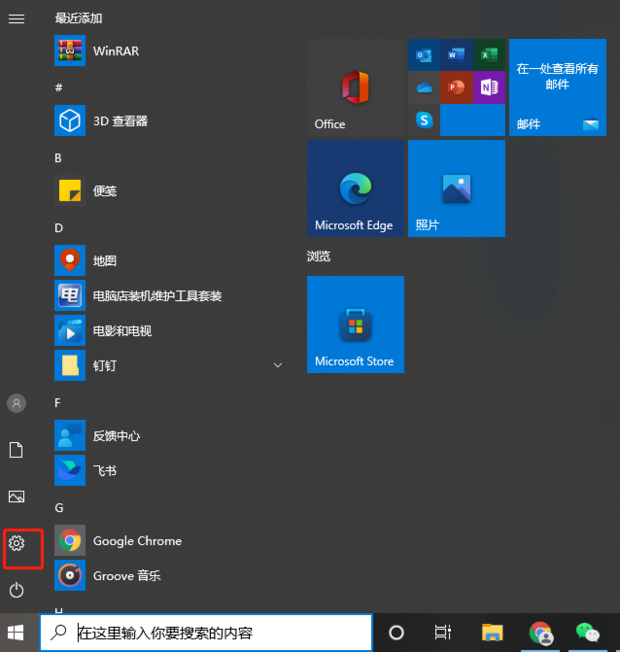
Task: Click the G letter group header
Action: (59, 508)
